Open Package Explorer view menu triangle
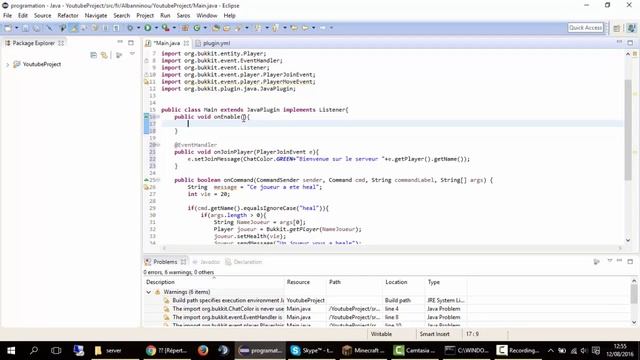Screen dimensions: 640x360 pos(132,54)
